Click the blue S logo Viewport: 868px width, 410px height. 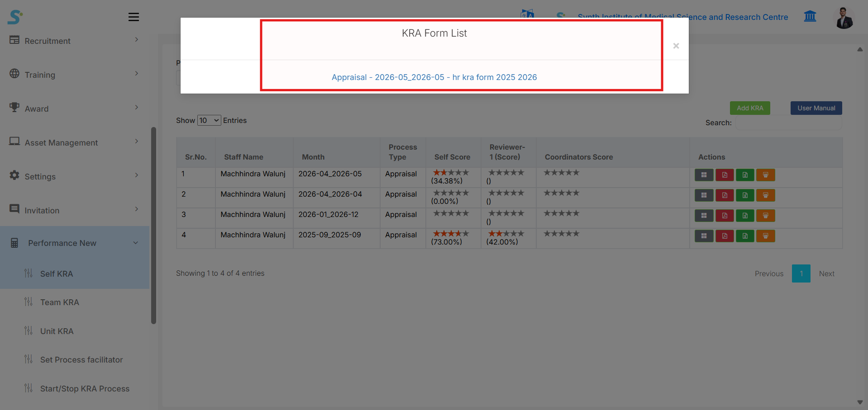[15, 17]
